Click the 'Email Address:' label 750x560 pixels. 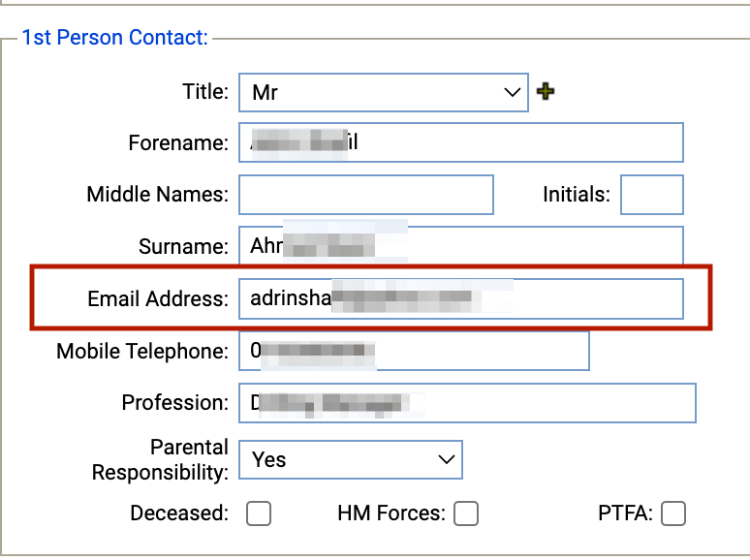pos(158,298)
